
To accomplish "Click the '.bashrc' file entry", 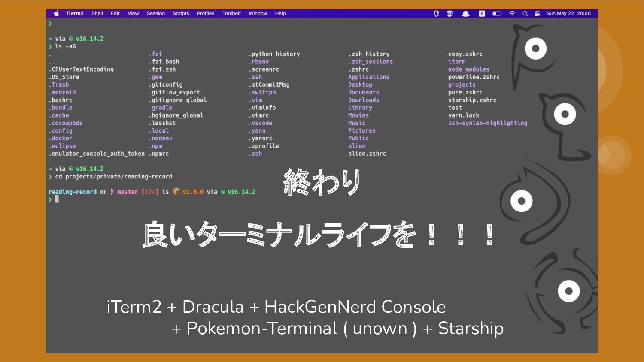I will pos(61,100).
